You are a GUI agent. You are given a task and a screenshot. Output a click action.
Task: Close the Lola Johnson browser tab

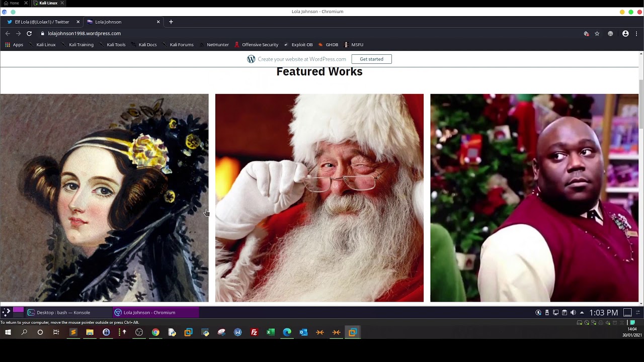[158, 22]
